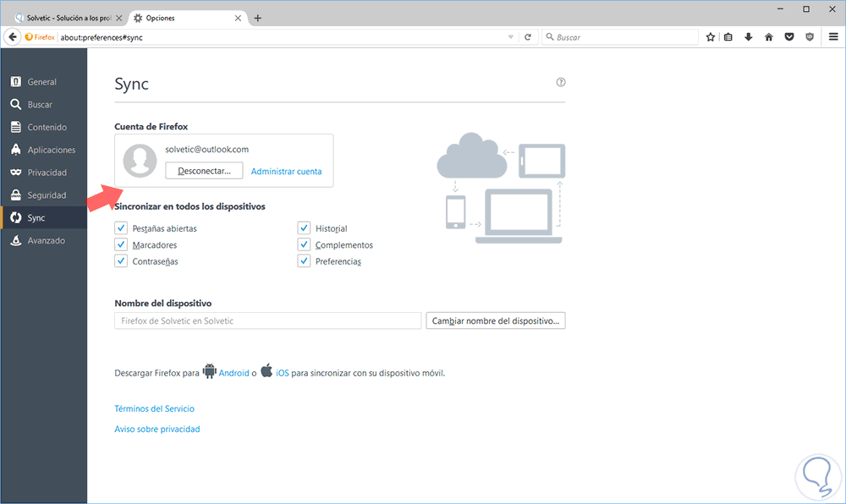Open the URL history dropdown arrow
The image size is (846, 504).
click(510, 37)
